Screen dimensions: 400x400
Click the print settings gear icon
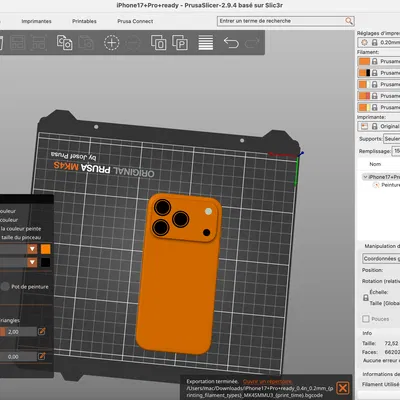click(364, 42)
